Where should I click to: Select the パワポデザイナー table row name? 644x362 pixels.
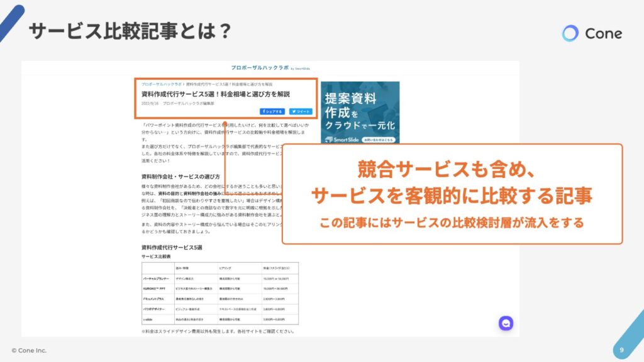click(154, 309)
